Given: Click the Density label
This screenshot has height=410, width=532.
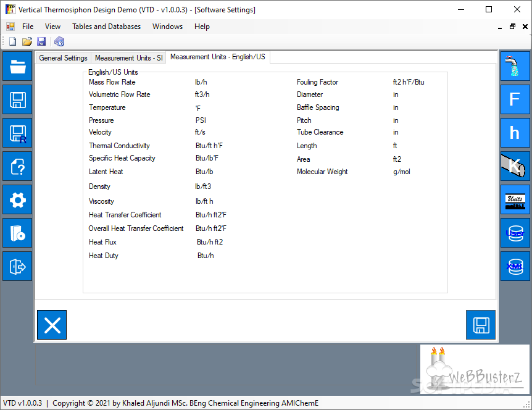Looking at the screenshot, I should click(99, 186).
